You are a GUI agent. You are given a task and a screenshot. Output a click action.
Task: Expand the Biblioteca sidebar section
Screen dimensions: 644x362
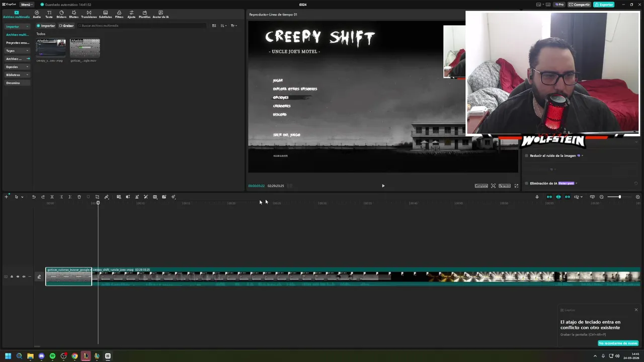(17, 75)
